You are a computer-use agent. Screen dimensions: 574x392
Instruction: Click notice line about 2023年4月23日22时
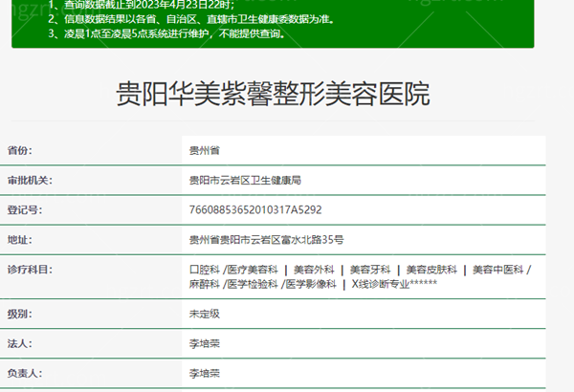142,5
